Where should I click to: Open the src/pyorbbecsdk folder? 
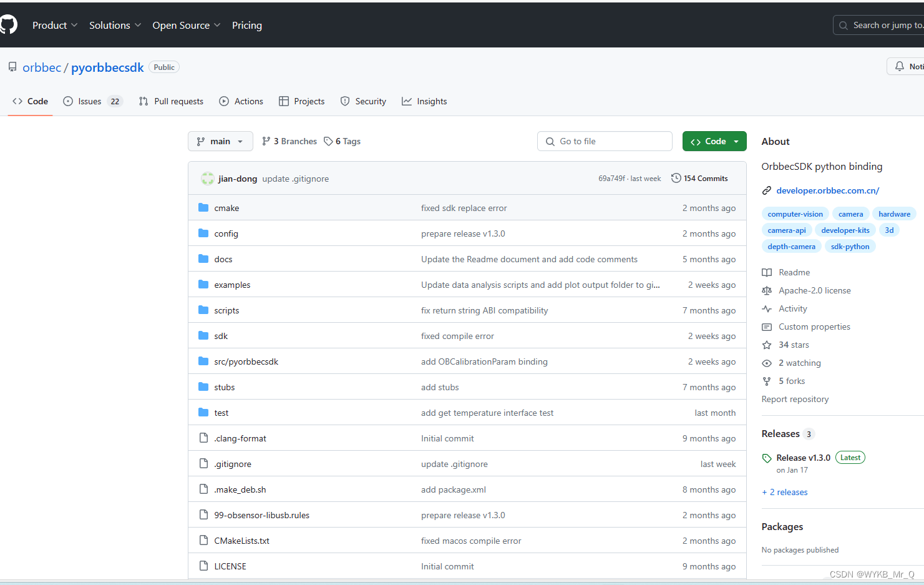246,361
